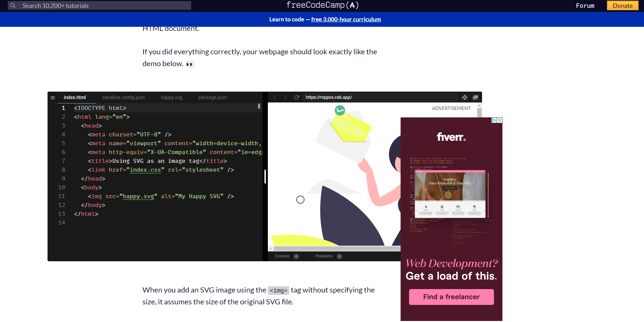Navigate forward in the preview browser
The height and width of the screenshot is (322, 644).
[286, 97]
